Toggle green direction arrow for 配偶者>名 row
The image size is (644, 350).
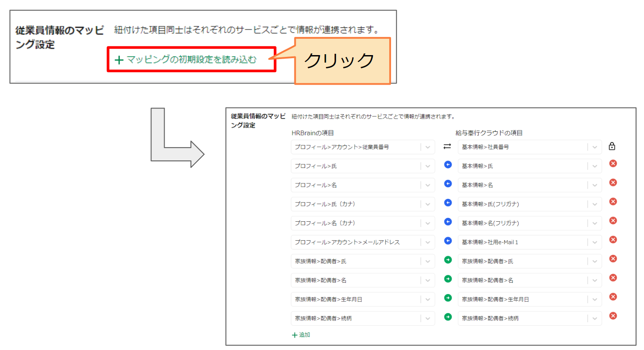(x=448, y=279)
